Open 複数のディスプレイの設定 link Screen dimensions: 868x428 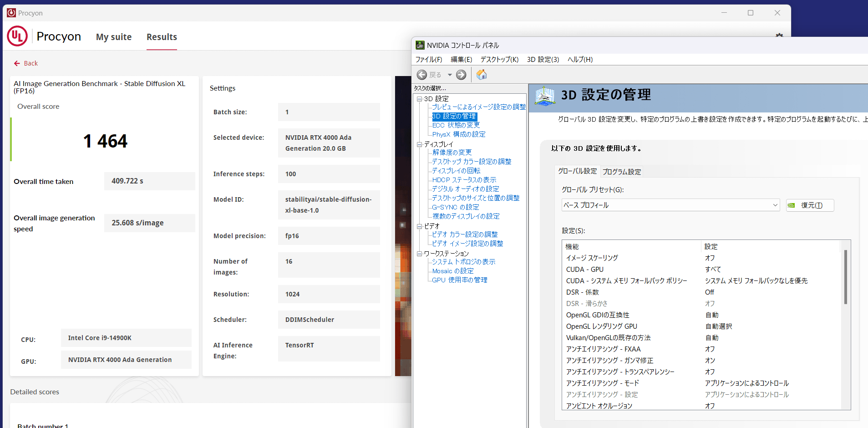coord(466,216)
